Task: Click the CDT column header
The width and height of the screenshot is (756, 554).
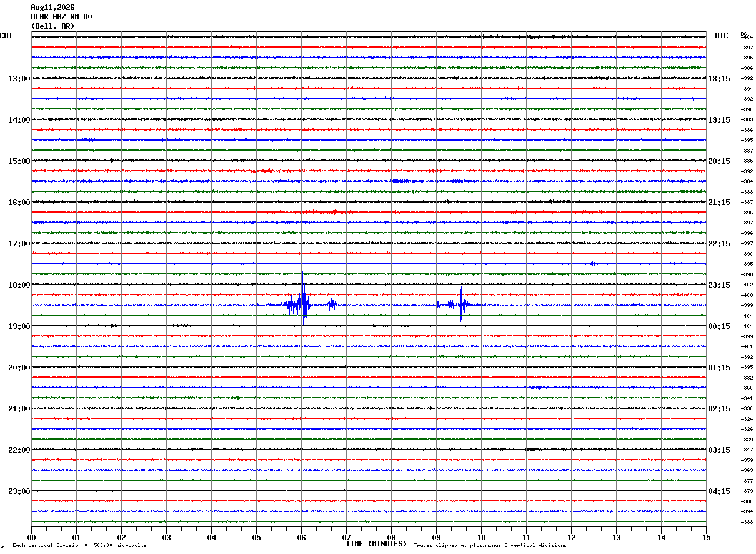Action: (x=6, y=36)
